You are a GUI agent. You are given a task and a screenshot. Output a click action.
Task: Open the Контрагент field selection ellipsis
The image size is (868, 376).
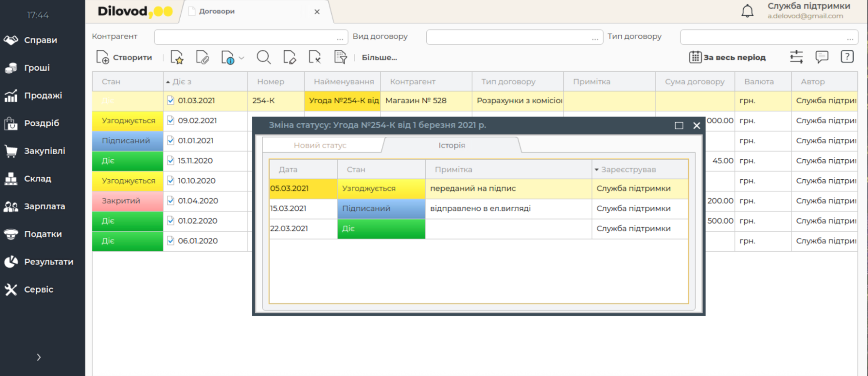point(340,38)
